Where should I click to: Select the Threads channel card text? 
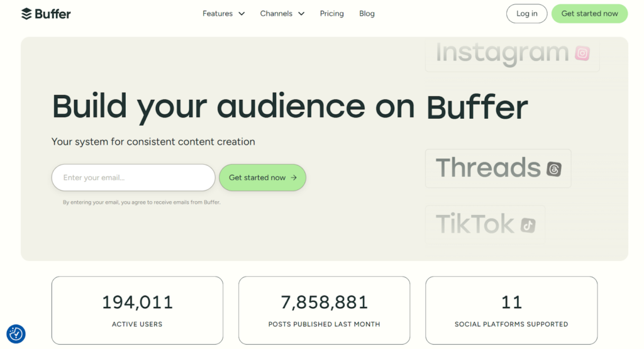pos(488,167)
